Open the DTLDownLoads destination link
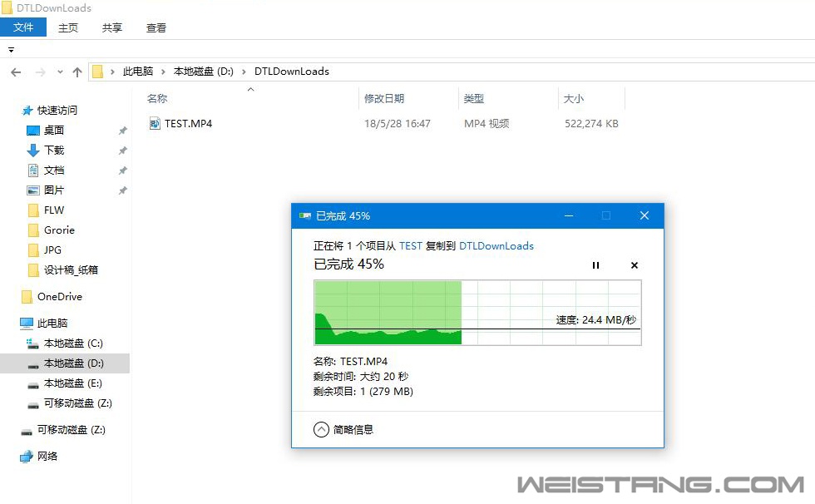 pyautogui.click(x=496, y=246)
